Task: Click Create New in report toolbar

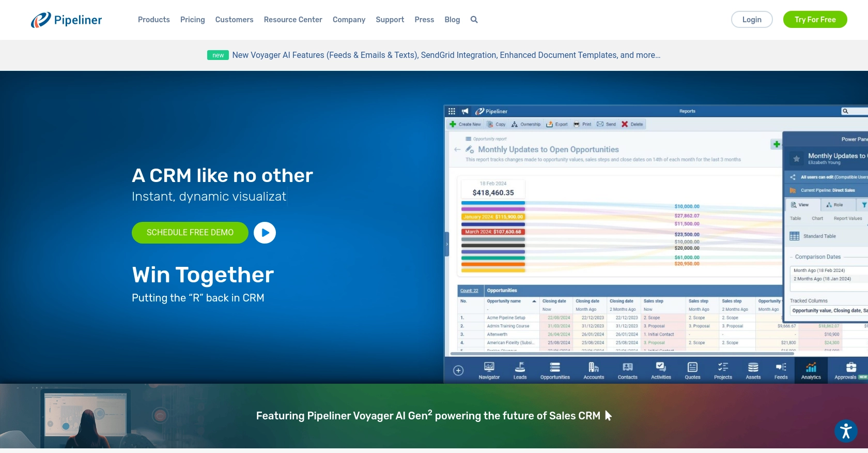Action: [465, 124]
